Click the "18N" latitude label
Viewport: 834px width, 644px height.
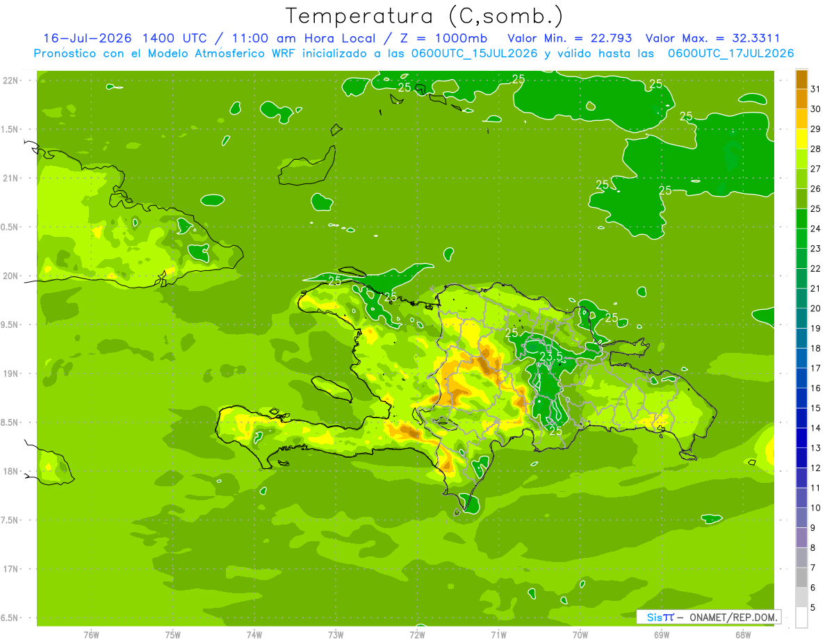[11, 472]
